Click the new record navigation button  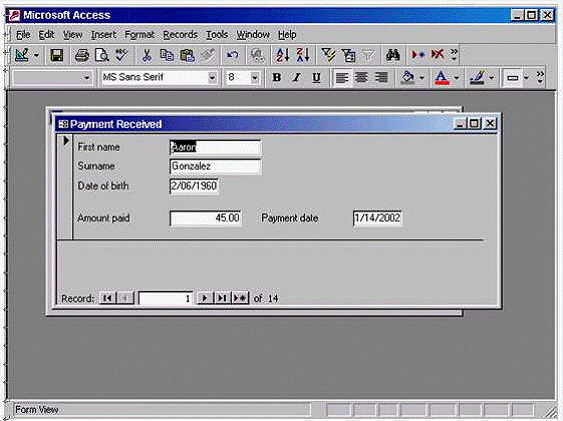240,298
